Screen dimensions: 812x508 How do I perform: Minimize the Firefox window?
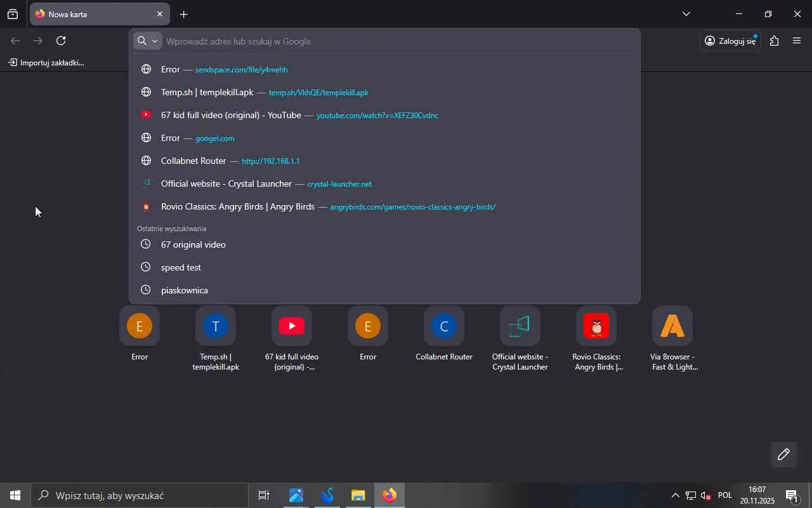coord(738,14)
